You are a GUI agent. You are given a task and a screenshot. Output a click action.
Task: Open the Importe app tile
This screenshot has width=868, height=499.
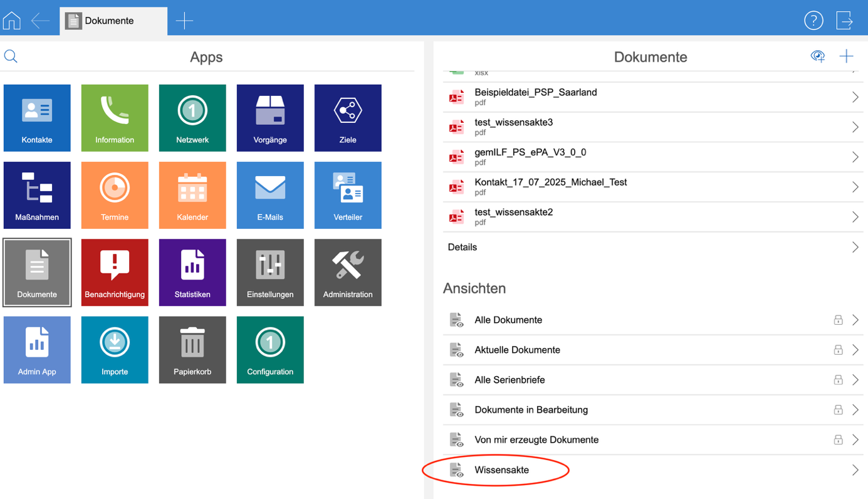tap(115, 349)
